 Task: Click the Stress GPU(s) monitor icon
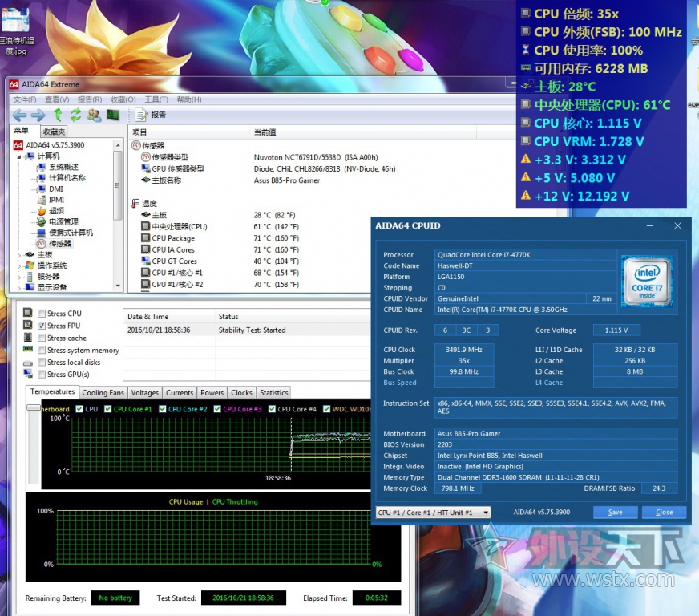click(28, 374)
